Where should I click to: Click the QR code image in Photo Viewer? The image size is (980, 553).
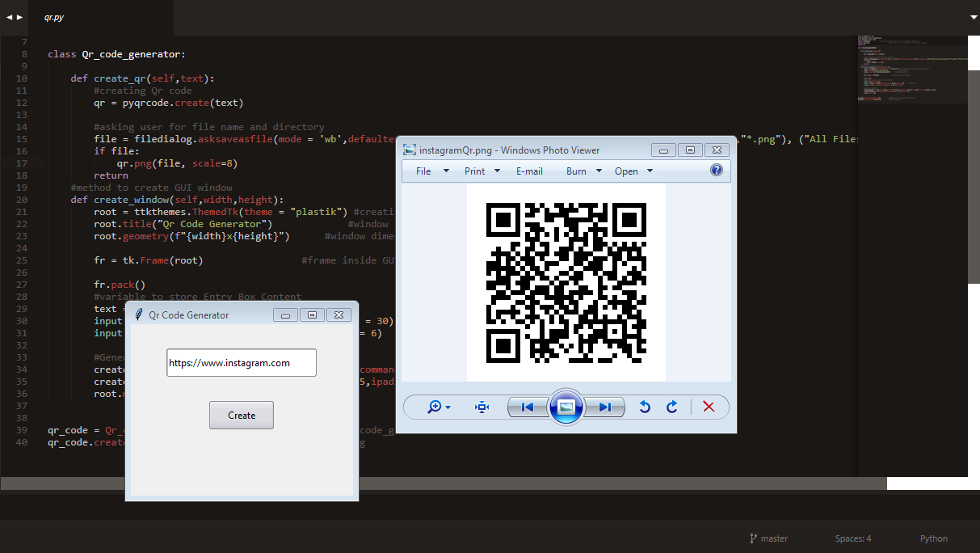coord(566,282)
